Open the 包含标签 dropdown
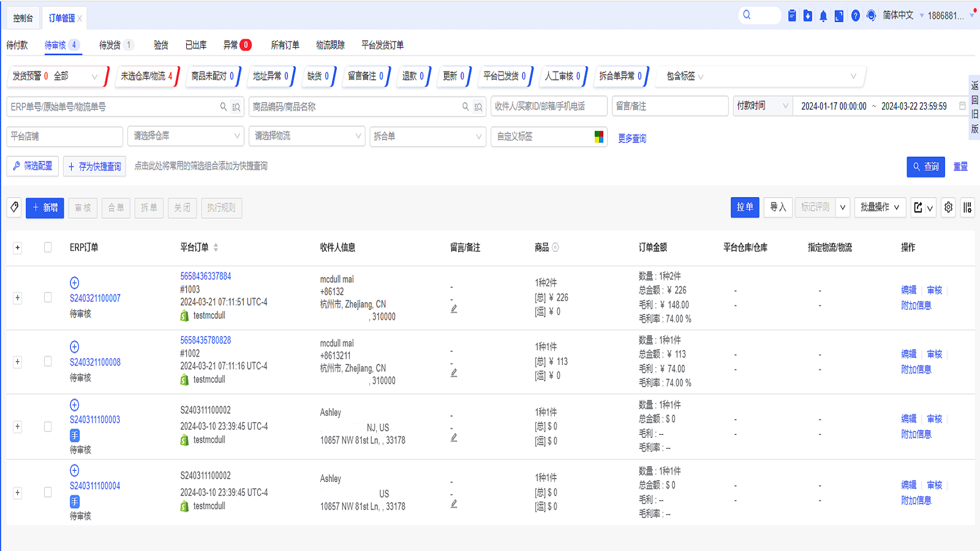 pos(759,77)
